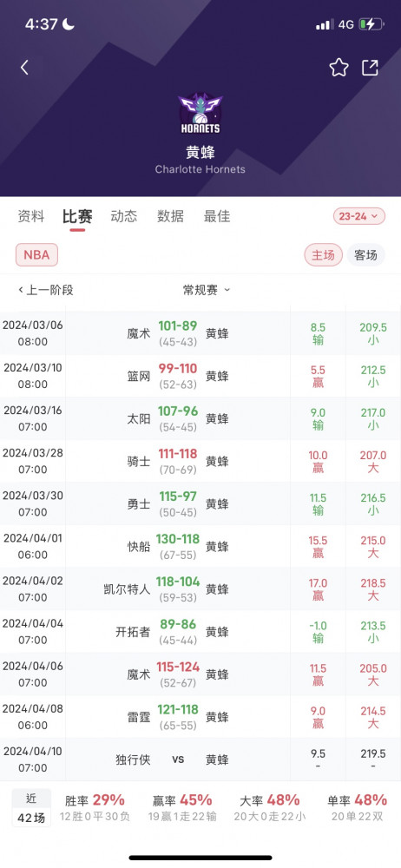The image size is (401, 868).
Task: Expand the 常规赛 stage dropdown
Action: pos(207,290)
